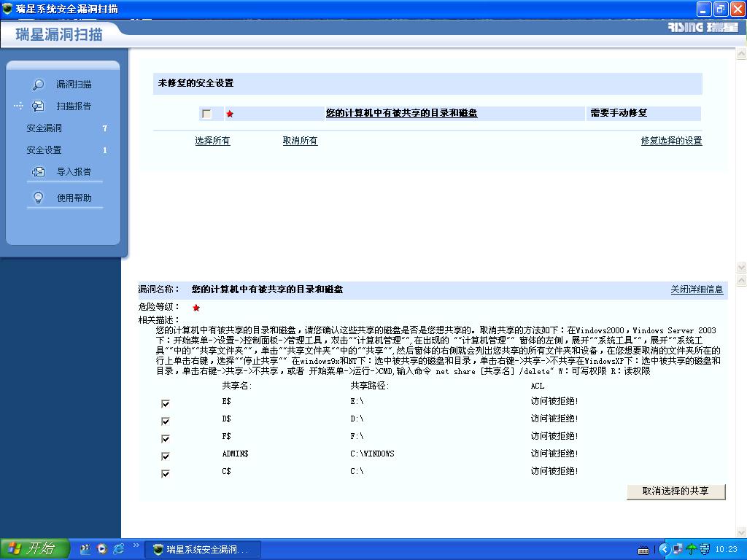
Task: Uncheck the ADMIN$ share checkbox
Action: 166,456
